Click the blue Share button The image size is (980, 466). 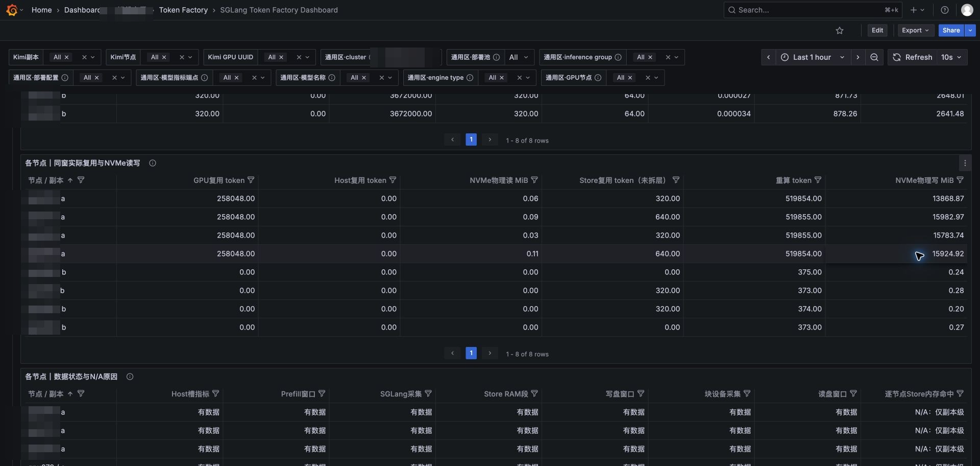pyautogui.click(x=951, y=31)
